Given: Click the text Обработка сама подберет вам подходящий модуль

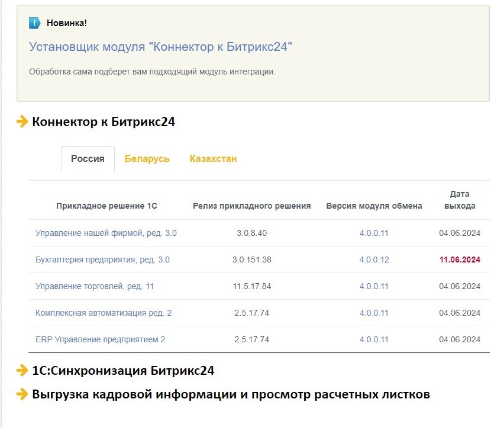Looking at the screenshot, I should tap(152, 72).
